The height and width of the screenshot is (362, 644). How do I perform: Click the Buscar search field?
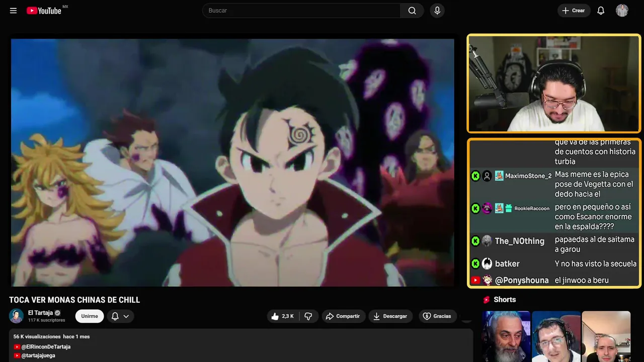pyautogui.click(x=301, y=11)
